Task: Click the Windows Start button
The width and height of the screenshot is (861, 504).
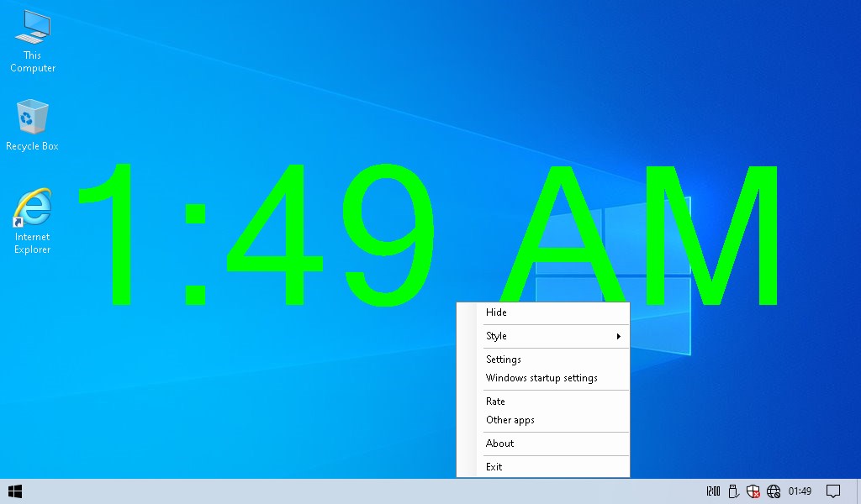Action: point(15,491)
